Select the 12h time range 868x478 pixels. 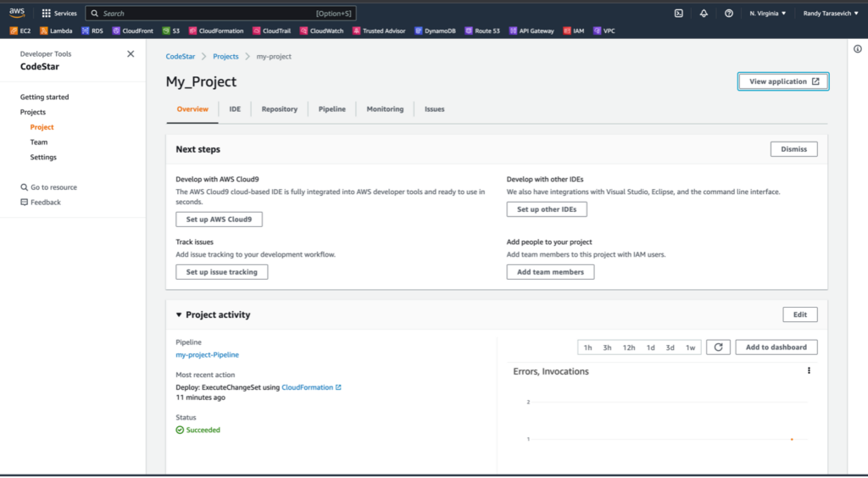tap(629, 347)
